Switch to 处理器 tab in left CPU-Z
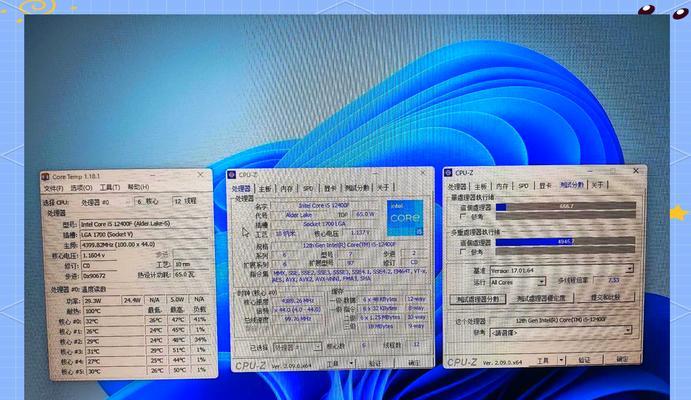The width and height of the screenshot is (691, 400). click(x=241, y=189)
